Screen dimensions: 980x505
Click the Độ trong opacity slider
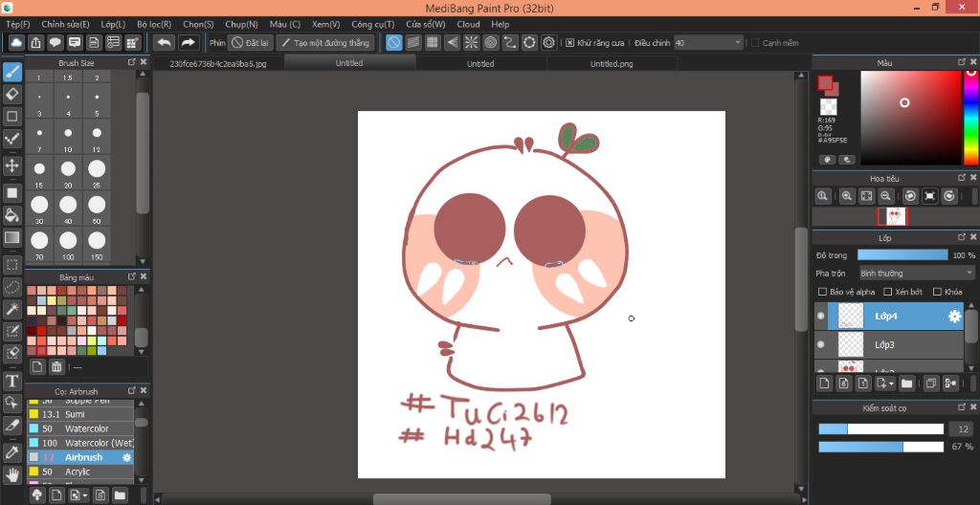pos(902,255)
